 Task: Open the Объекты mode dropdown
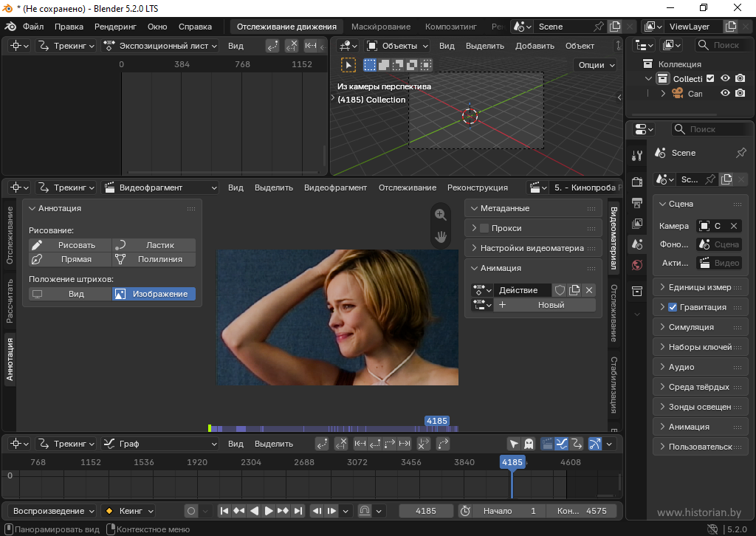tap(397, 46)
